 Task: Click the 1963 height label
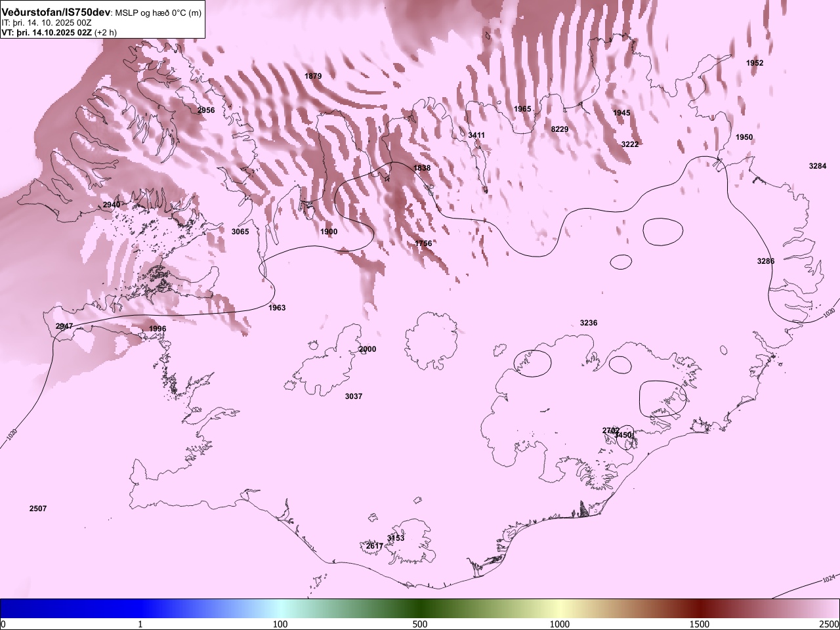click(277, 308)
